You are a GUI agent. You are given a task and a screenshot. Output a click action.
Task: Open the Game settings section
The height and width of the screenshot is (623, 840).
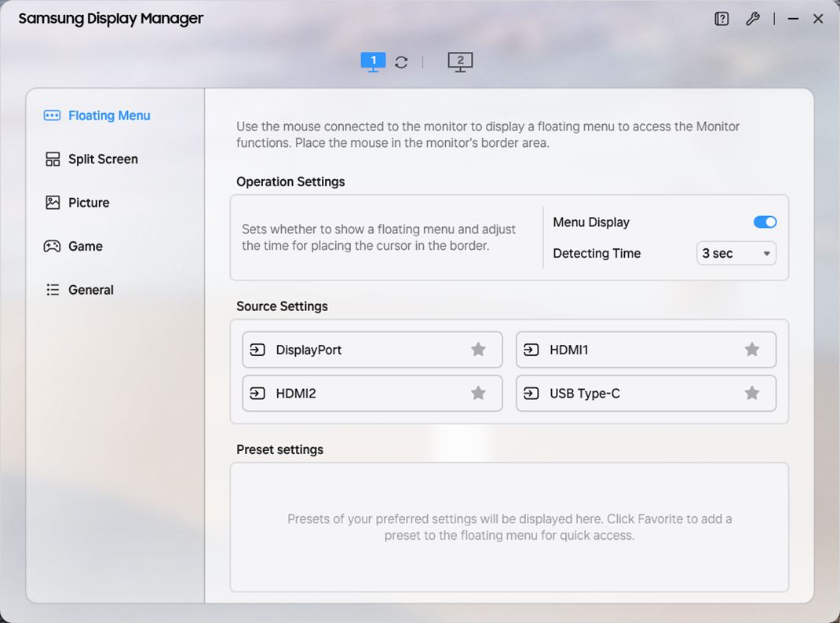click(73, 246)
